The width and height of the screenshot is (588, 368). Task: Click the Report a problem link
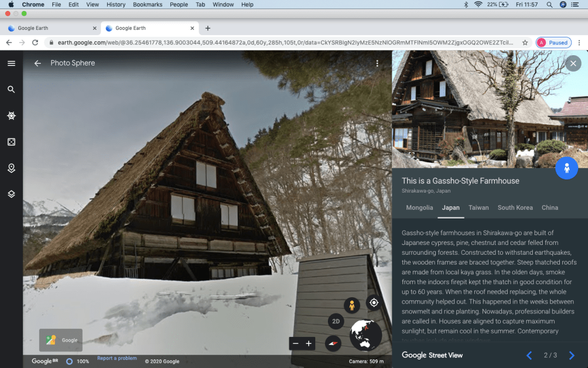(117, 358)
